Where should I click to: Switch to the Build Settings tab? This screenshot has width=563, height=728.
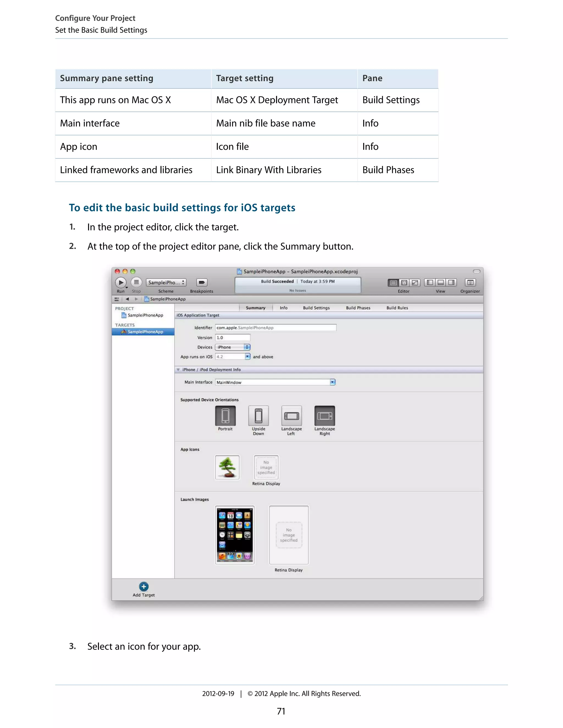pyautogui.click(x=316, y=308)
